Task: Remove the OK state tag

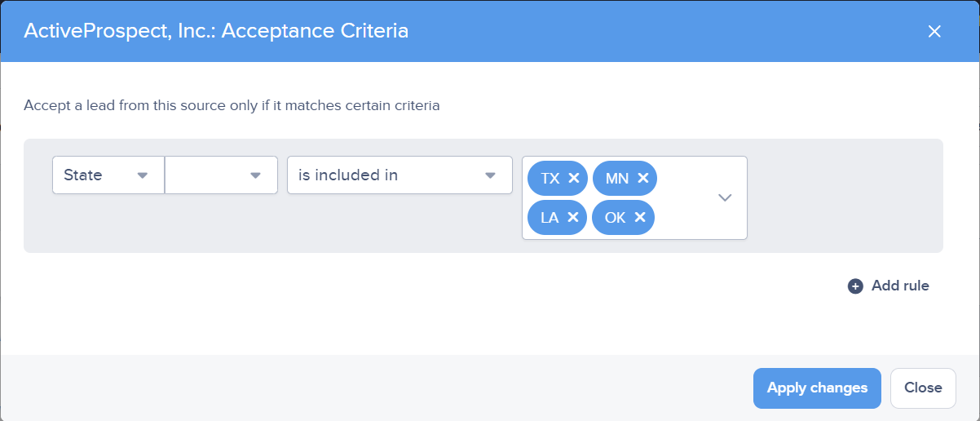Action: [640, 217]
